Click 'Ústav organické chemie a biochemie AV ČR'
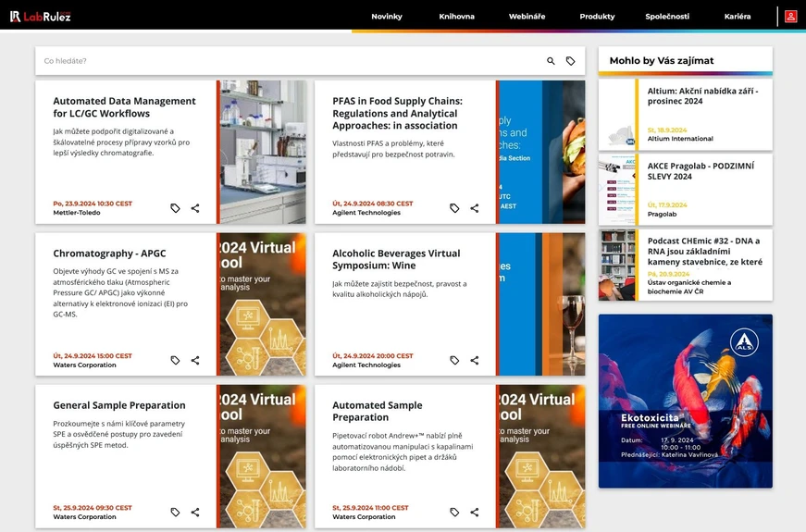This screenshot has height=532, width=806. point(688,287)
